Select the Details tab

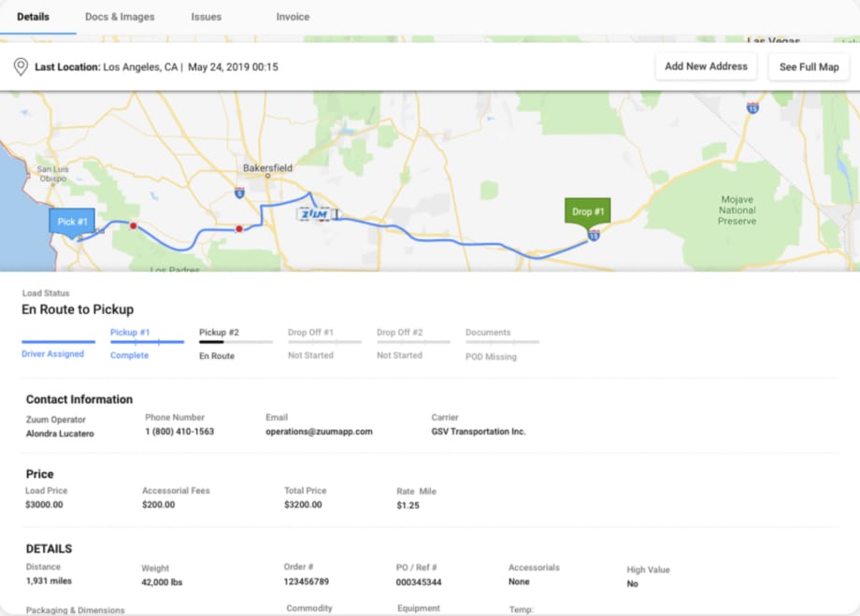[x=35, y=16]
